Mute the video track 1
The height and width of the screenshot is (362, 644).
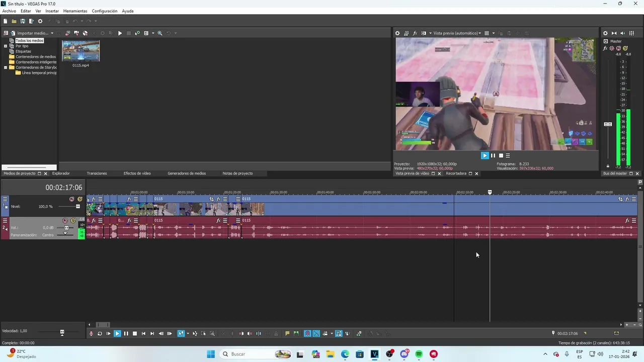[72, 199]
